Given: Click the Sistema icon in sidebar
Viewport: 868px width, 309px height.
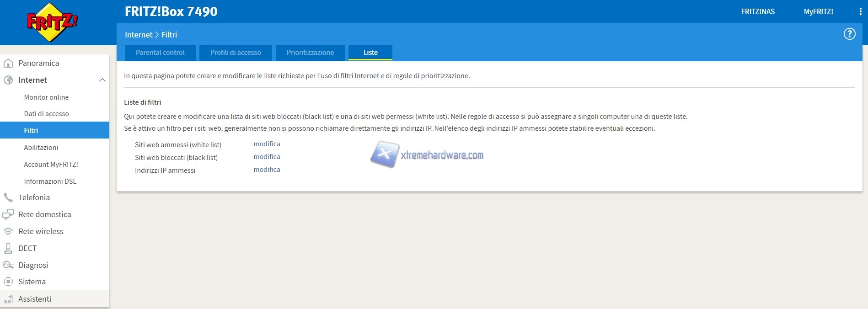Looking at the screenshot, I should pos(8,282).
